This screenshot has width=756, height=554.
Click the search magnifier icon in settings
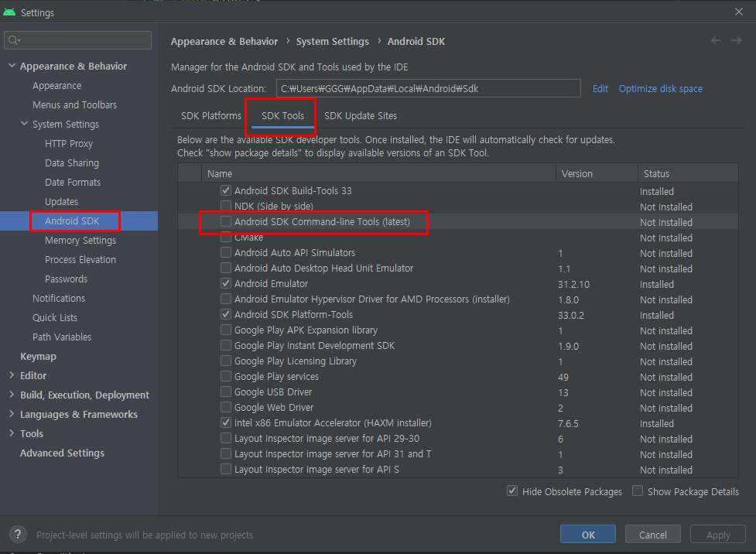[14, 40]
